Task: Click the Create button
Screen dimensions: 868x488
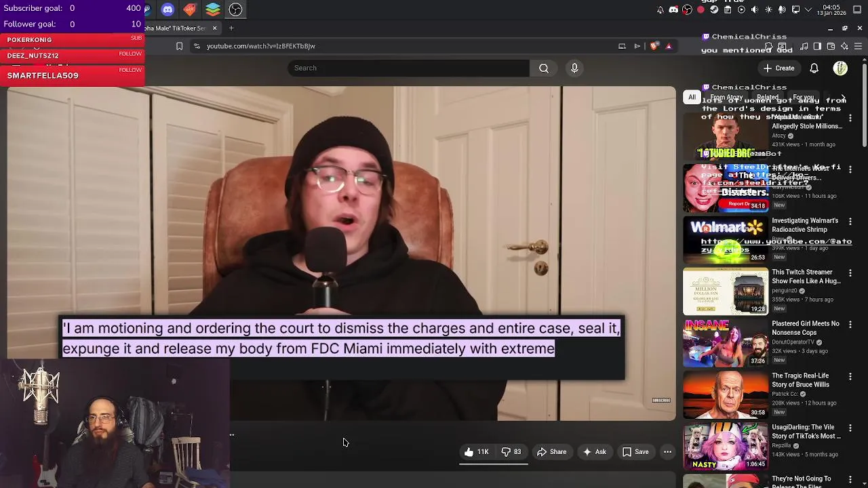Action: click(778, 68)
